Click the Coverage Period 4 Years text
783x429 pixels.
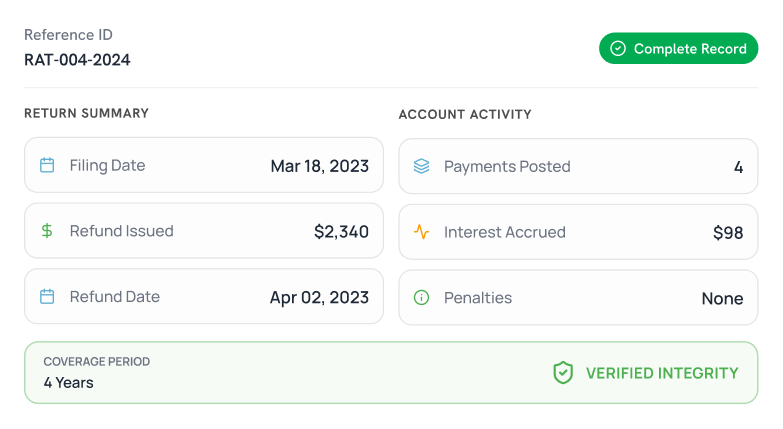(x=69, y=382)
